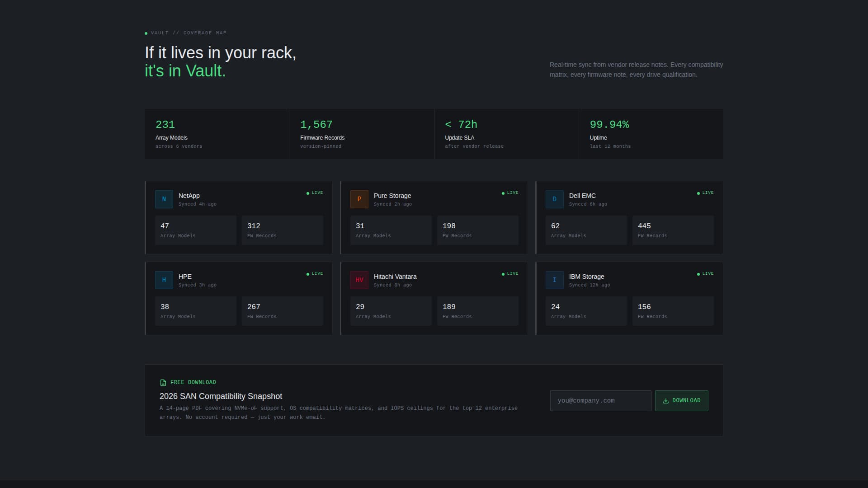
Task: Toggle the LIVE status for Pure Storage
Action: coord(510,192)
